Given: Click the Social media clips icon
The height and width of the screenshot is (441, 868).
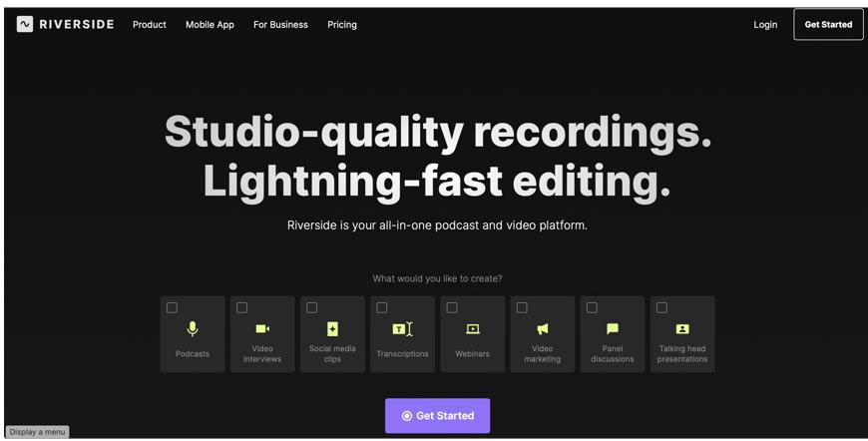Looking at the screenshot, I should (332, 328).
